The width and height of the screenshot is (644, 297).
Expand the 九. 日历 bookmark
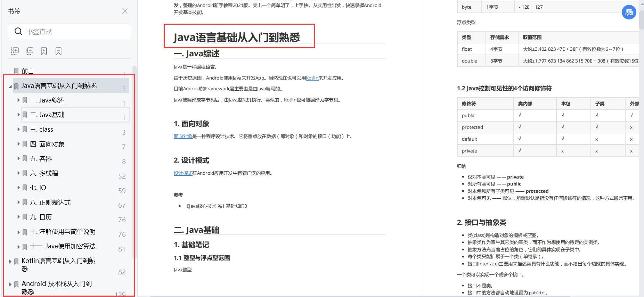point(19,217)
